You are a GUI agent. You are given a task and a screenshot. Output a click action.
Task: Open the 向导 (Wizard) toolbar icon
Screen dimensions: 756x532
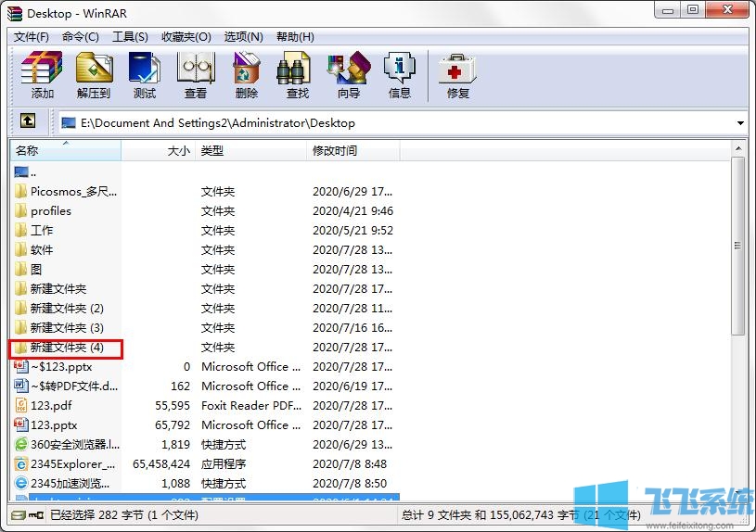click(349, 74)
